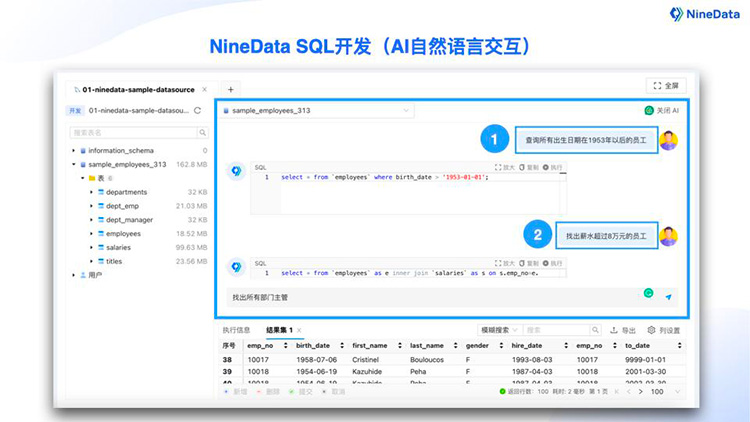750x422 pixels.
Task: Switch to the 执行信息 tab
Action: (236, 330)
